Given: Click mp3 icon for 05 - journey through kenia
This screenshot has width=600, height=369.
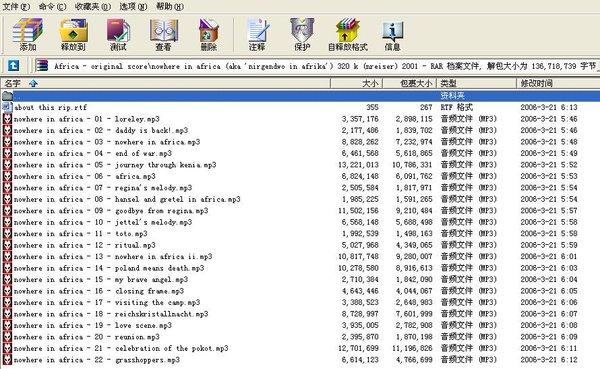Looking at the screenshot, I should [7, 165].
